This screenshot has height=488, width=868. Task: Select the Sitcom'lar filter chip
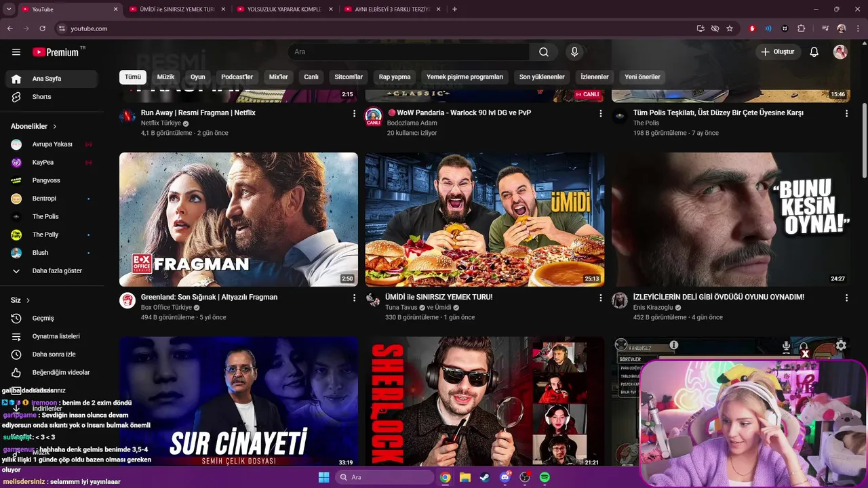pyautogui.click(x=349, y=77)
